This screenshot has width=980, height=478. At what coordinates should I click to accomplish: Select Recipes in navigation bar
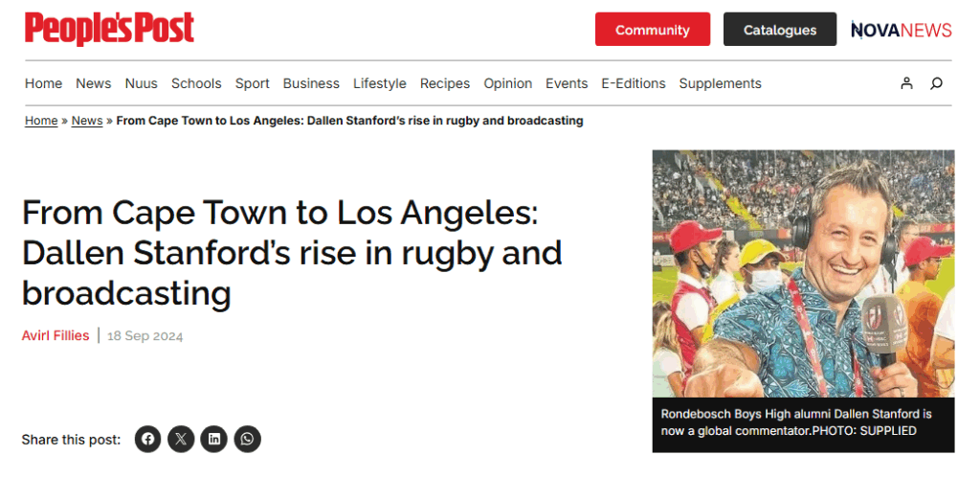(445, 83)
